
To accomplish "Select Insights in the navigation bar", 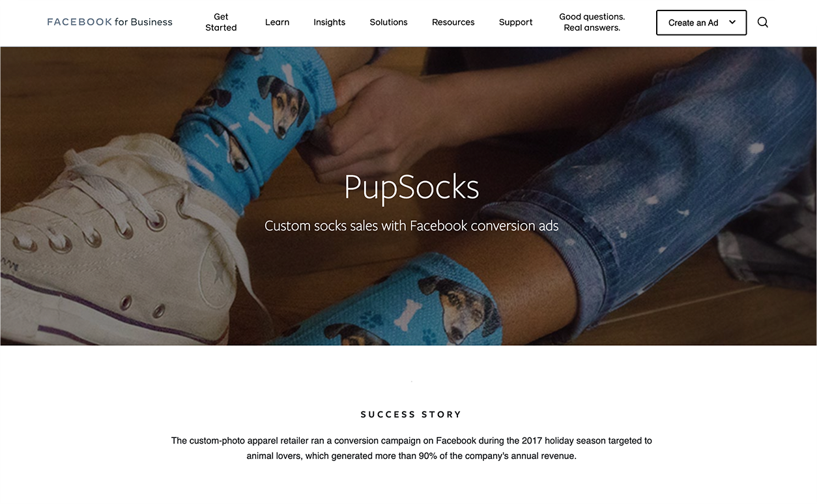I will tap(329, 22).
